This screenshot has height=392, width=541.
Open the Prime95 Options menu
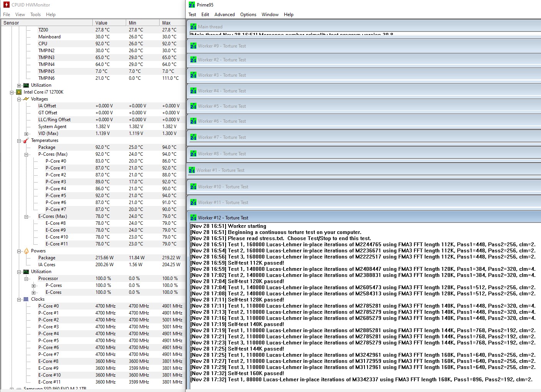tap(248, 15)
